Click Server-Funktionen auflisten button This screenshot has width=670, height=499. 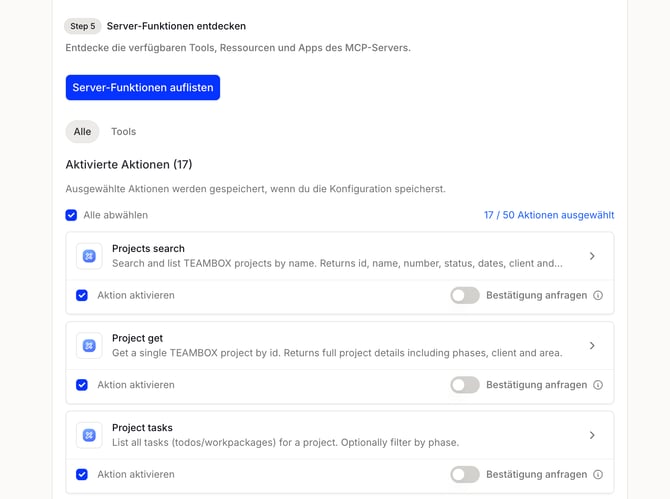[143, 88]
